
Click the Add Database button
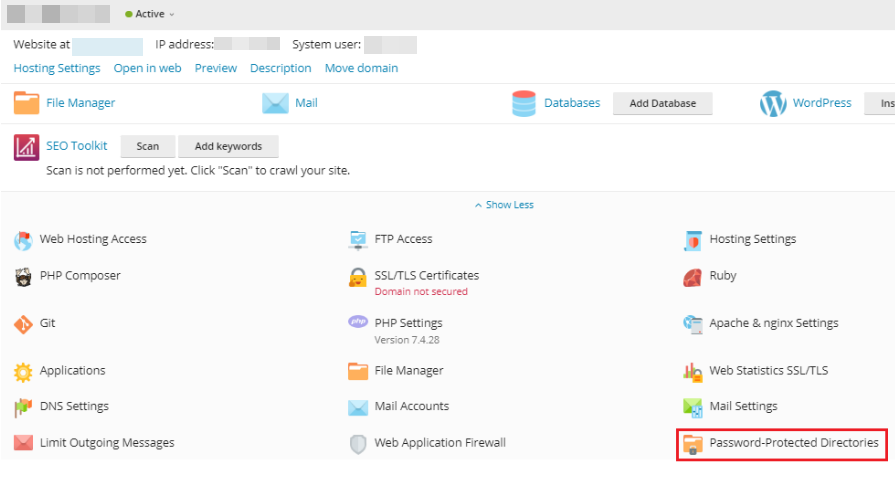click(x=663, y=103)
